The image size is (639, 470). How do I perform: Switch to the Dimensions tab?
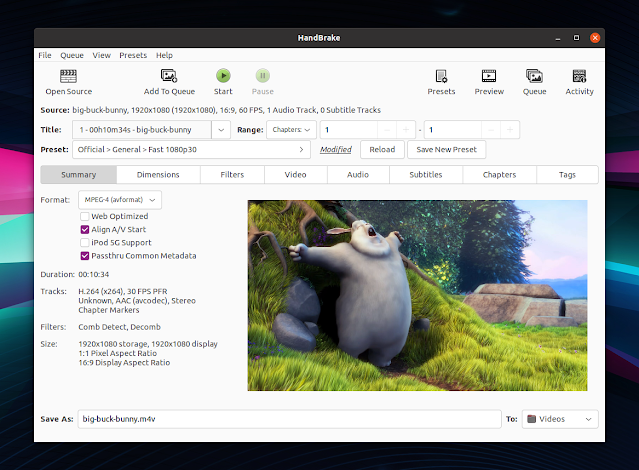(158, 175)
